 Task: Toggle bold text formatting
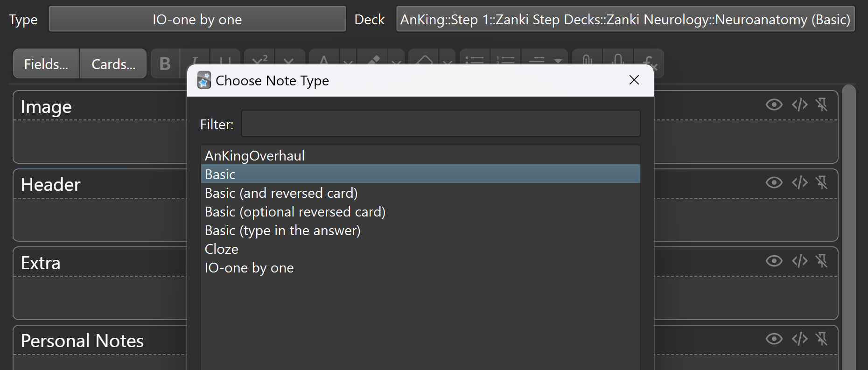(x=165, y=63)
